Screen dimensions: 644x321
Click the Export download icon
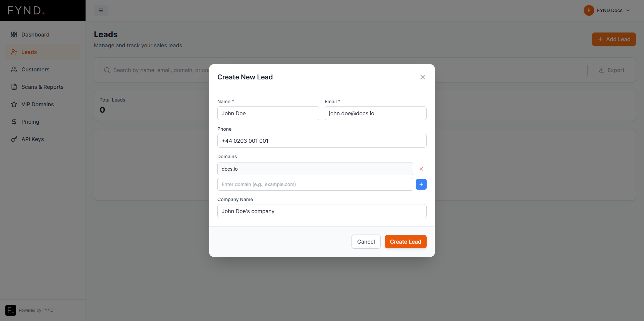pyautogui.click(x=601, y=70)
